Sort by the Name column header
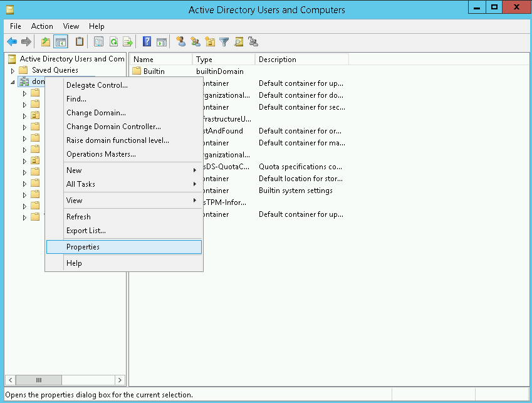This screenshot has height=403, width=532. point(161,60)
